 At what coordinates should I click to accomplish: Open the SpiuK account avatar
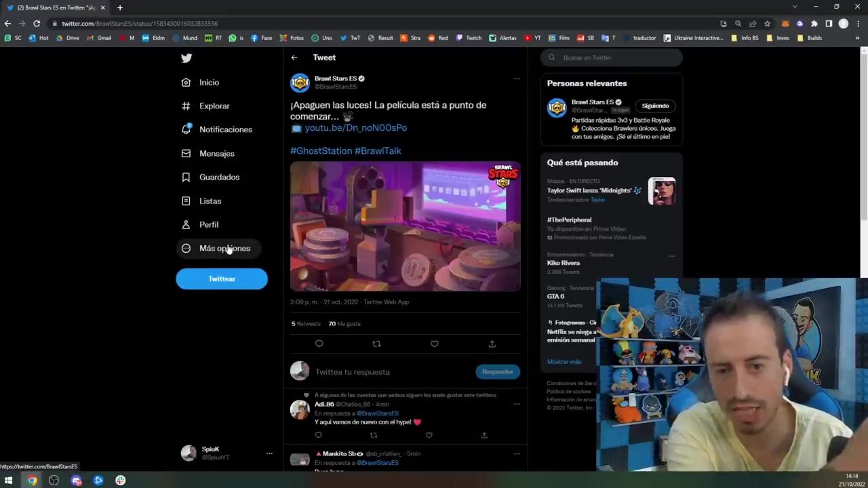click(x=189, y=453)
